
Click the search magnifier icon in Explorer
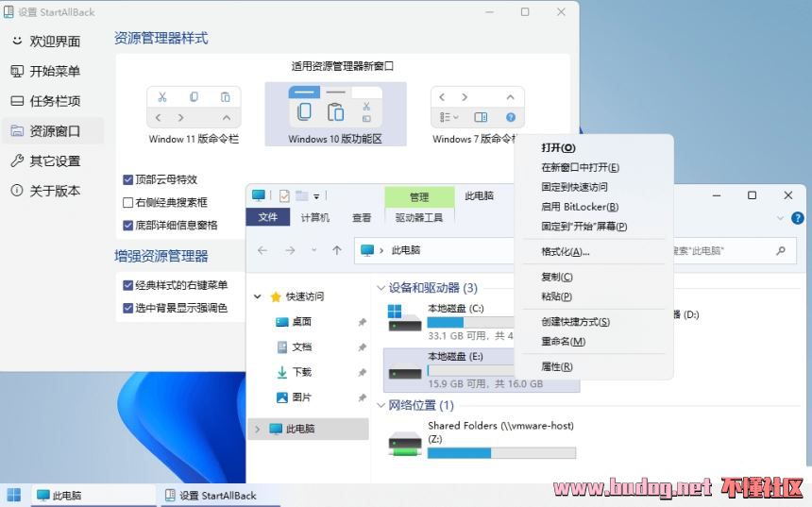780,251
